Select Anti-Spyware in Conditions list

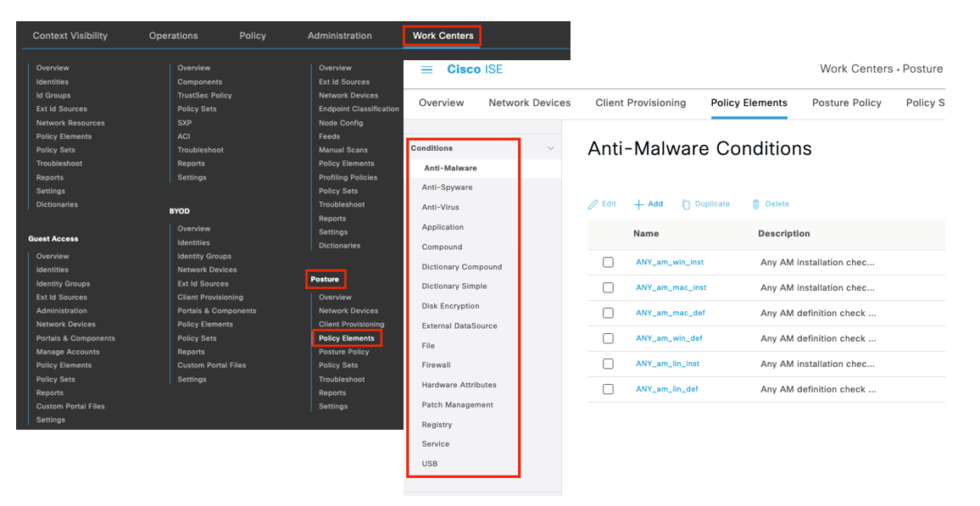[x=447, y=187]
